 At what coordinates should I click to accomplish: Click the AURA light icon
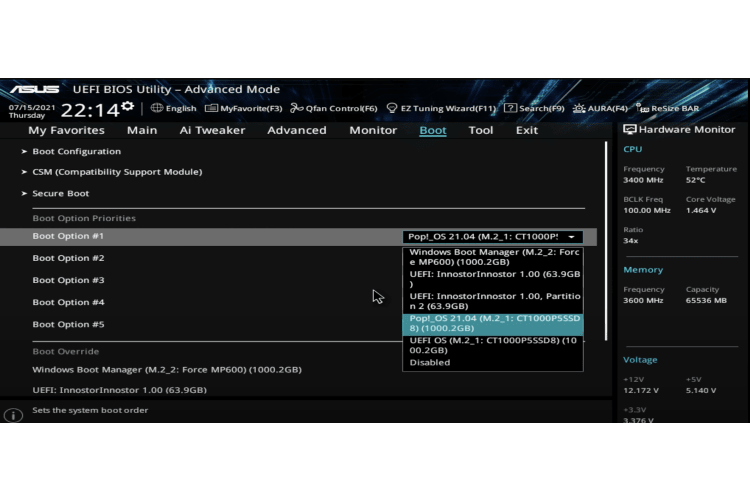coord(579,108)
